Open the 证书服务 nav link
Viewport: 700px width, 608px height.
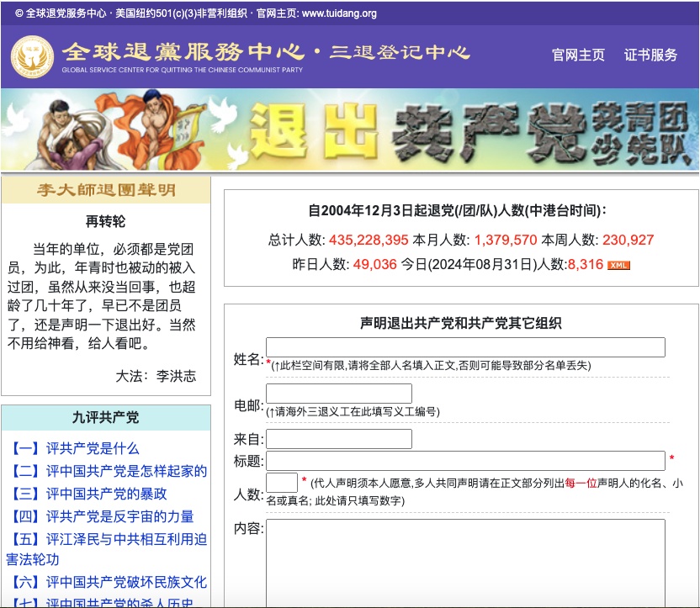650,55
